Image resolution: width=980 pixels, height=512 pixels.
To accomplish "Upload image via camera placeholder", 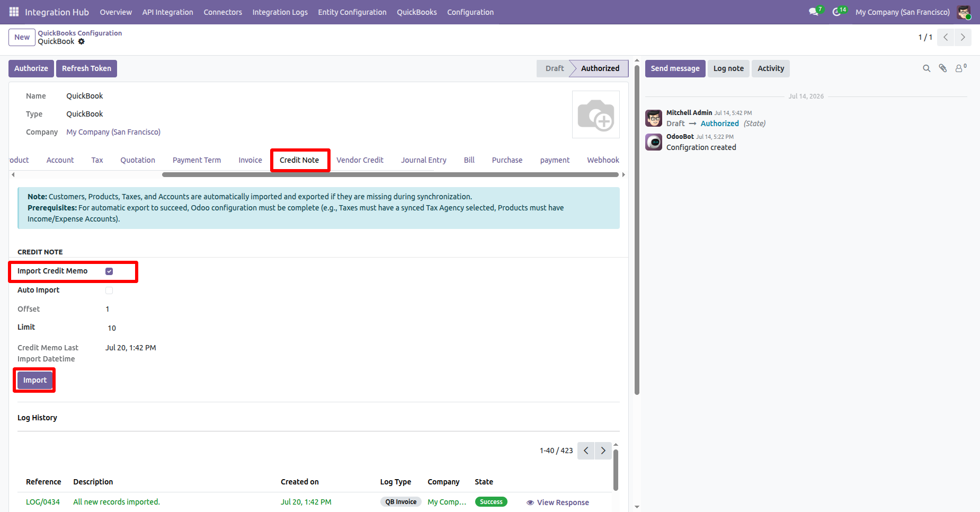I will [x=596, y=114].
